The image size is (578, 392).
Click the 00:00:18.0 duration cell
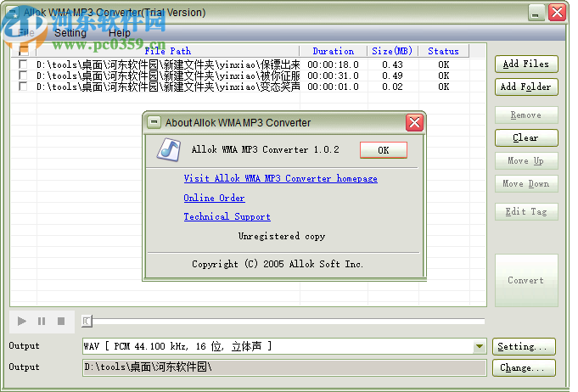(x=334, y=64)
